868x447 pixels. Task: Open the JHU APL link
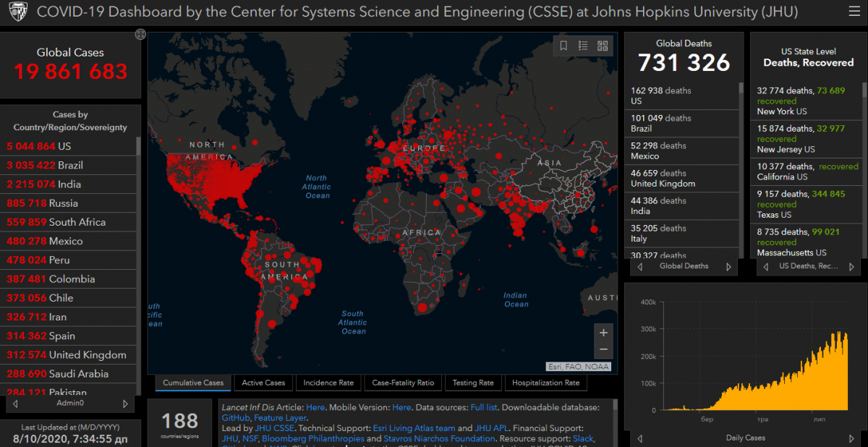coord(492,427)
